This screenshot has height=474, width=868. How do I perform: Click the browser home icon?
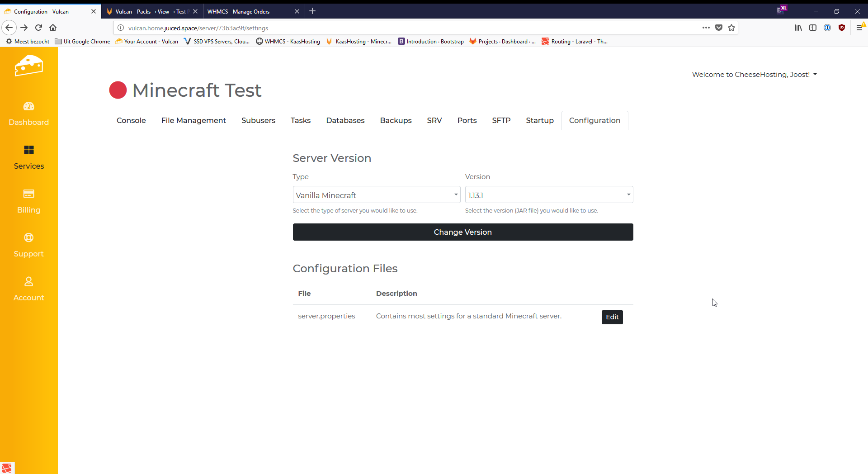(53, 28)
